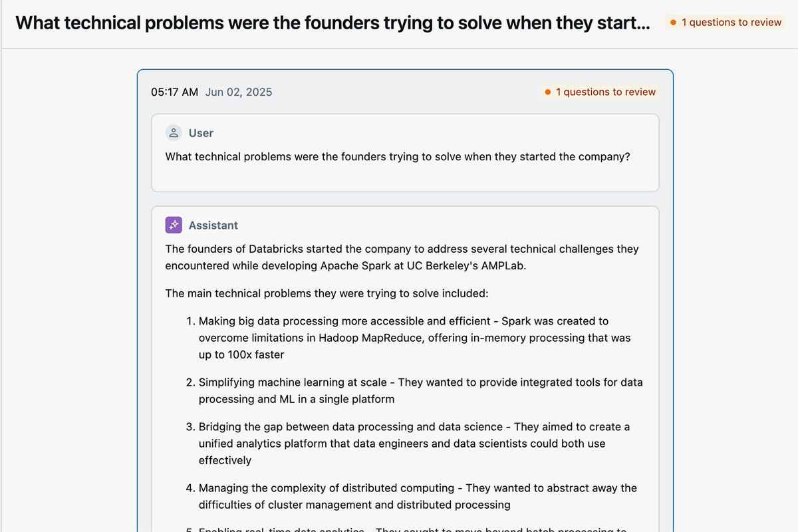Click the date 'Jun 02, 2025' label

click(x=239, y=92)
